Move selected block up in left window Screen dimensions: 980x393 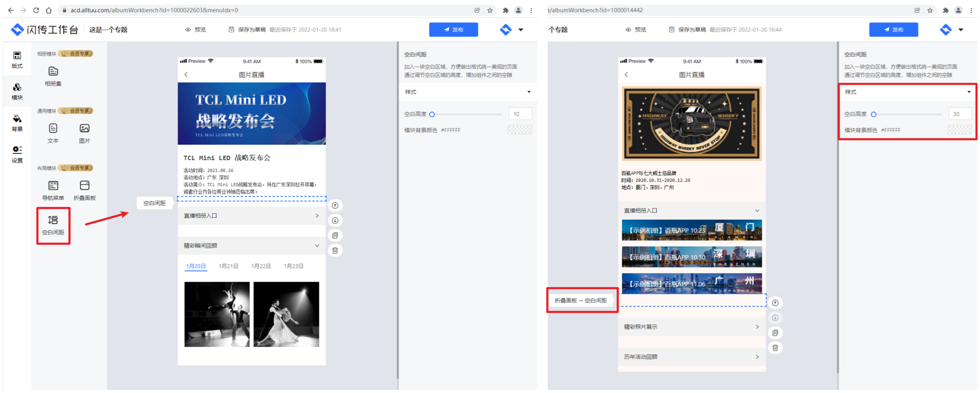pyautogui.click(x=335, y=206)
